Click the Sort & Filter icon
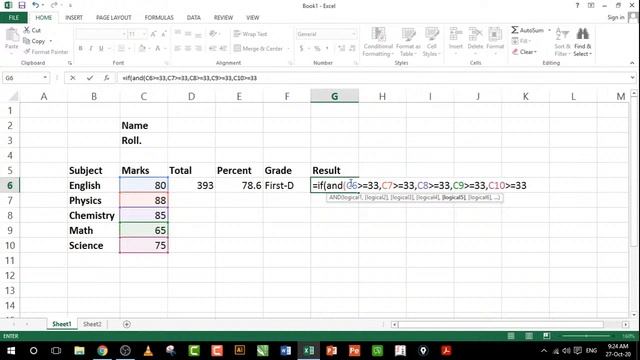Screen dimensions: 640x360 pos(562,35)
